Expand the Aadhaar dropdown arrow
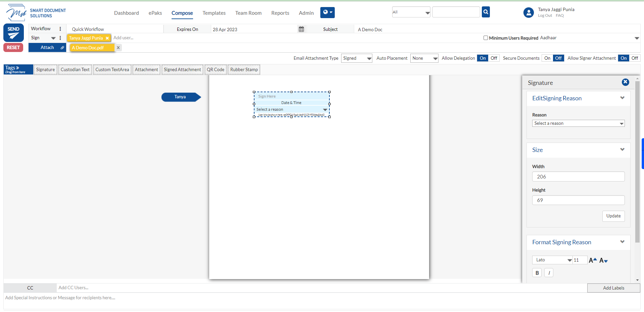The image size is (644, 312). (x=637, y=38)
